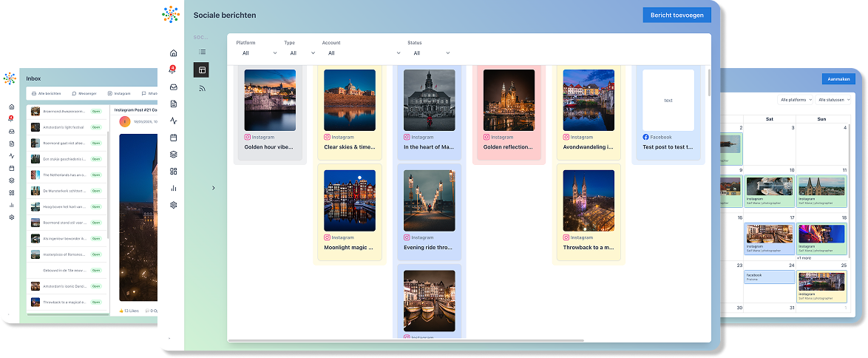Viewport: 868px width, 358px height.
Task: Select the Alle berichten tab in Inbox
Action: (x=48, y=94)
